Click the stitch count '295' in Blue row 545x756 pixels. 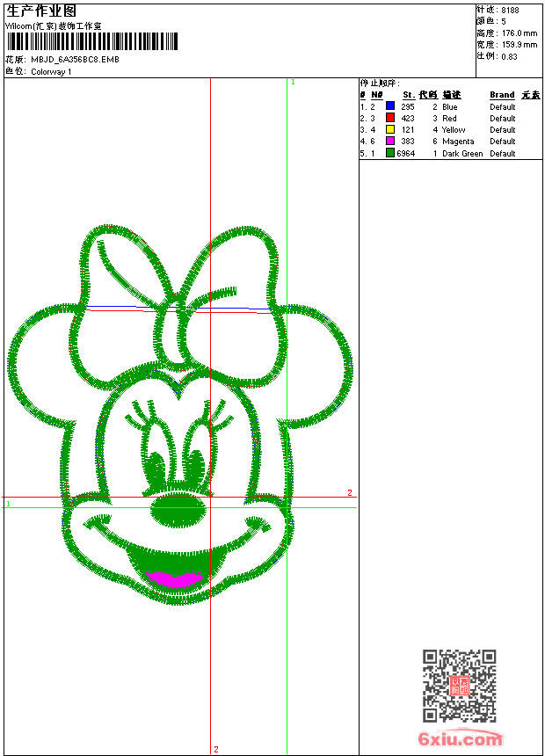(x=408, y=106)
